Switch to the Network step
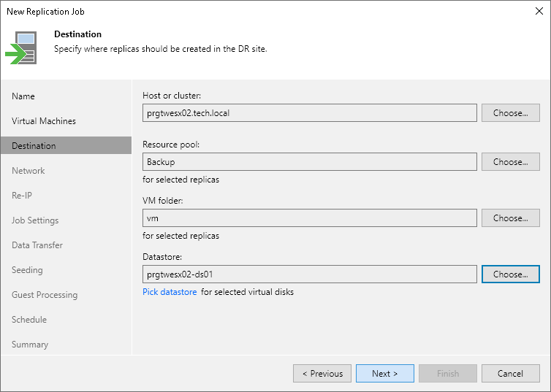This screenshot has height=392, width=551. pos(28,171)
